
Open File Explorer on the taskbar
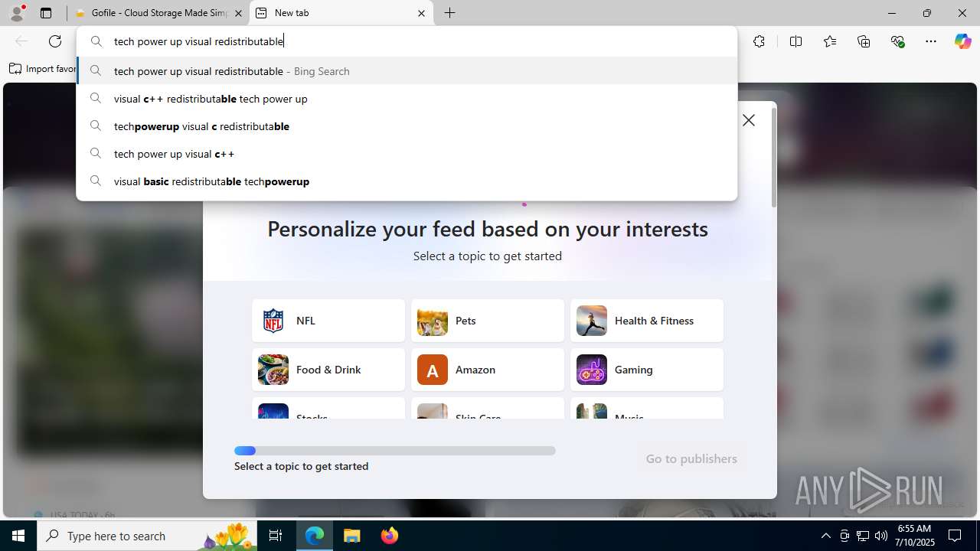(x=352, y=536)
